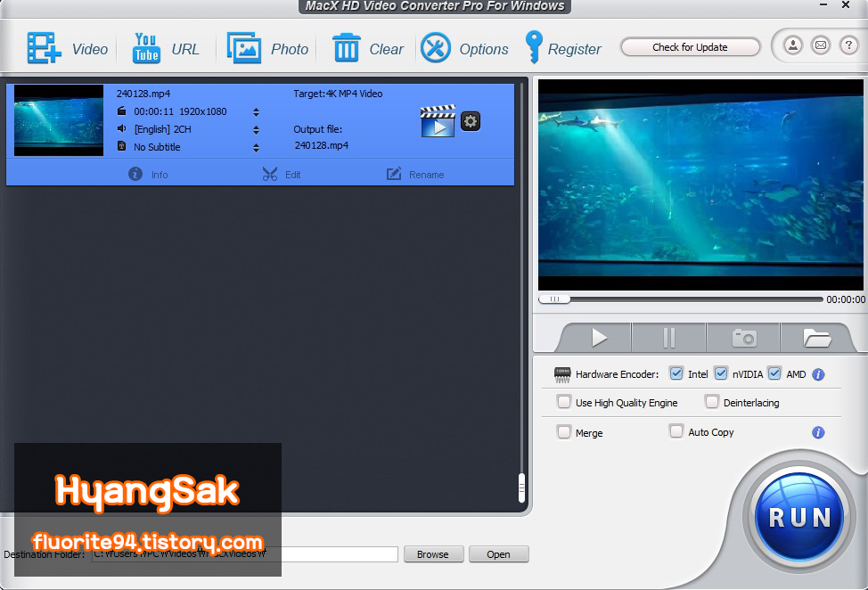Click the Destination Folder path field
This screenshot has width=868, height=590.
point(245,554)
